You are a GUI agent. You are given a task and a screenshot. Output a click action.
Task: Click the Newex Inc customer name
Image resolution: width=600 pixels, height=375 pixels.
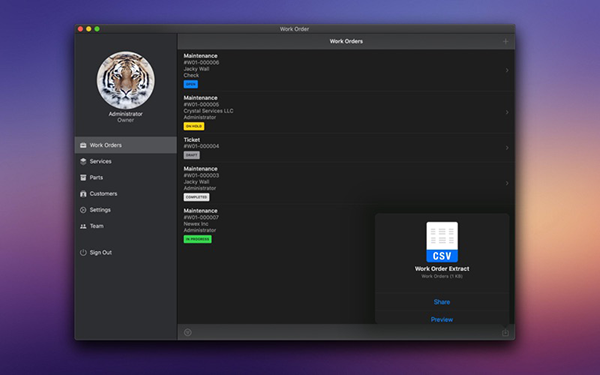coord(196,224)
